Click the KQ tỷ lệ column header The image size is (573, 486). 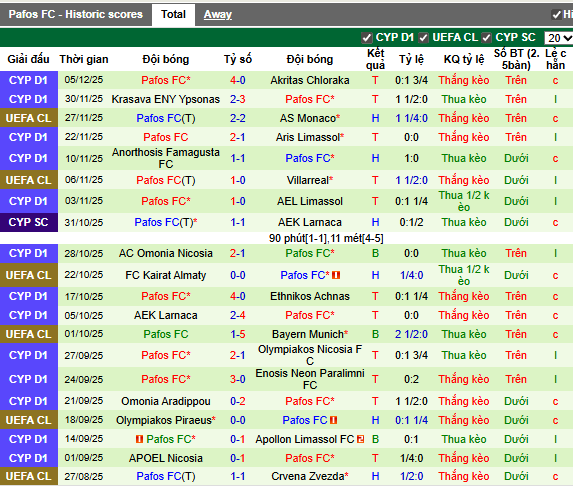[x=464, y=59]
